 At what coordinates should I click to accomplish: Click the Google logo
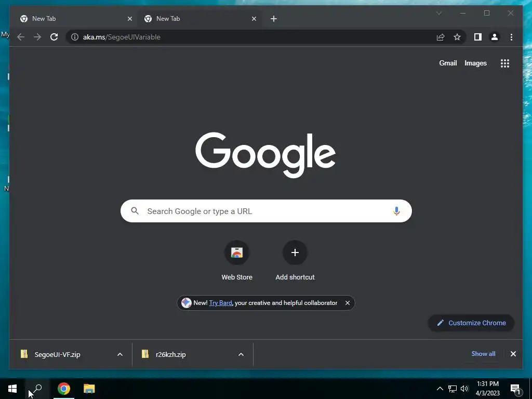[x=265, y=155]
